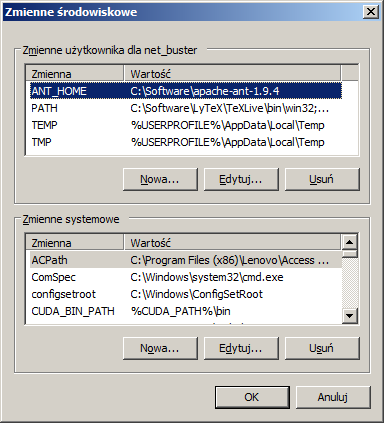384x423 pixels.
Task: Select the TMP user variable
Action: (186, 142)
